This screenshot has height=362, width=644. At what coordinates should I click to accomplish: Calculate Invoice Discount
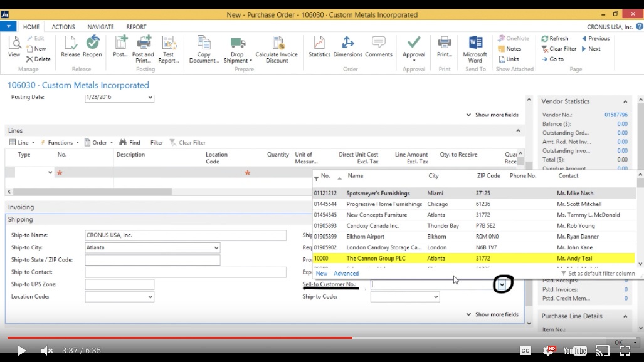(x=277, y=49)
